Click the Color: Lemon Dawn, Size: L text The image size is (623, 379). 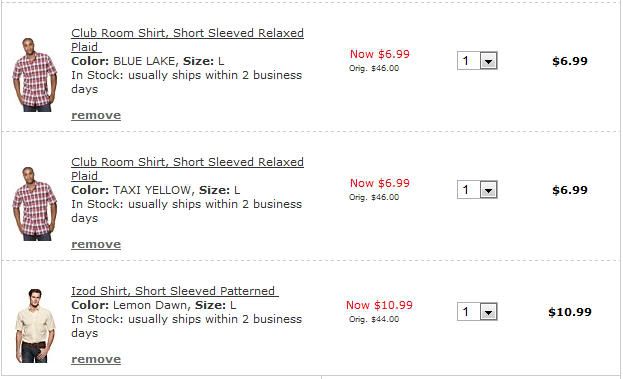click(x=154, y=305)
